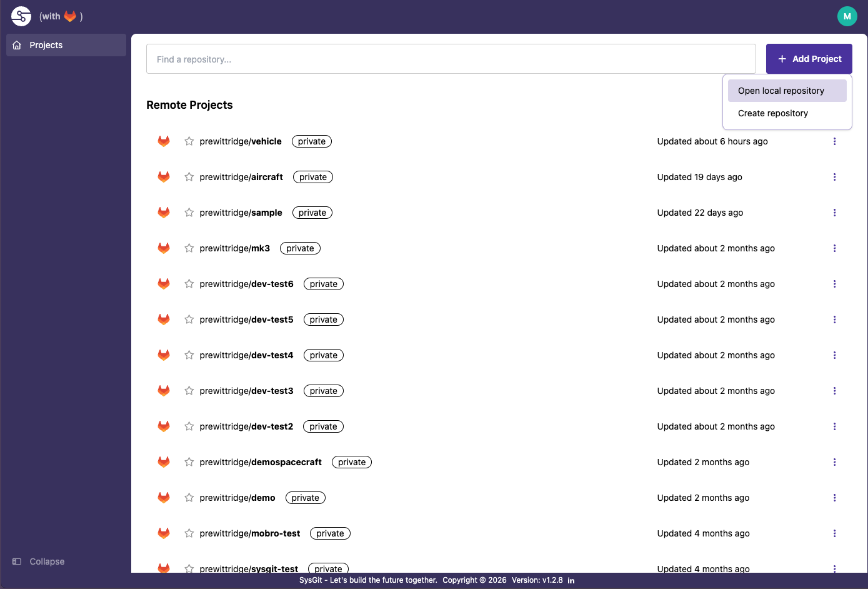Star the prewittridge/mobro-test project
This screenshot has height=589, width=868.
(189, 533)
